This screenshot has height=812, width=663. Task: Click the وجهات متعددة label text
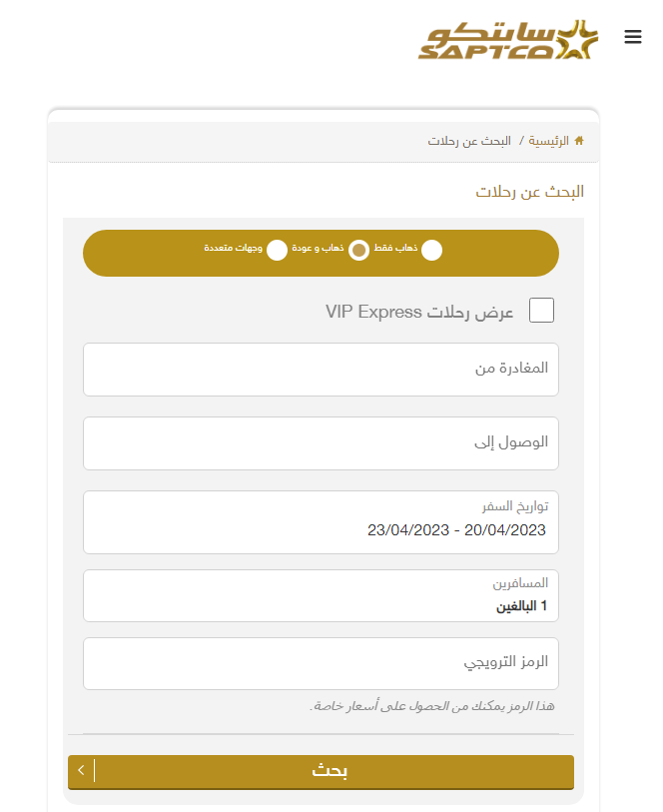pyautogui.click(x=234, y=247)
